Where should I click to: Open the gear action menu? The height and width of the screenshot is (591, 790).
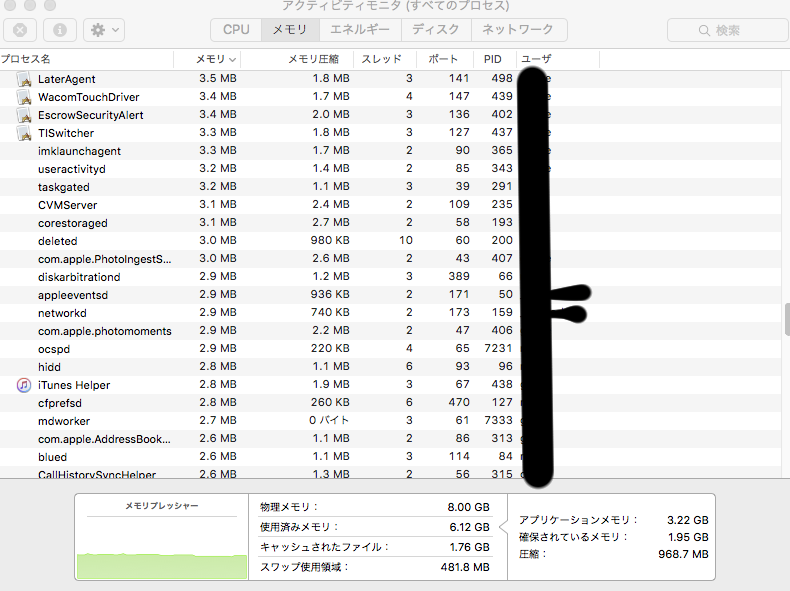[104, 30]
